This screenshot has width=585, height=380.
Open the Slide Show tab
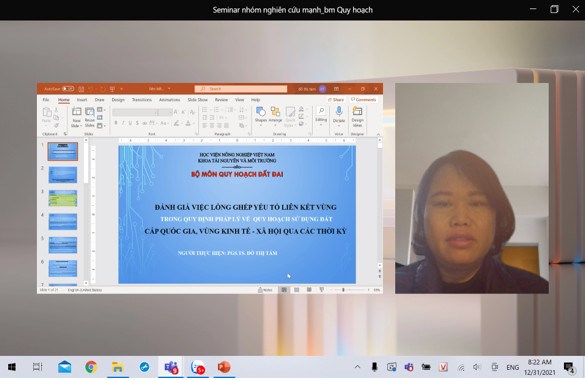pyautogui.click(x=197, y=100)
